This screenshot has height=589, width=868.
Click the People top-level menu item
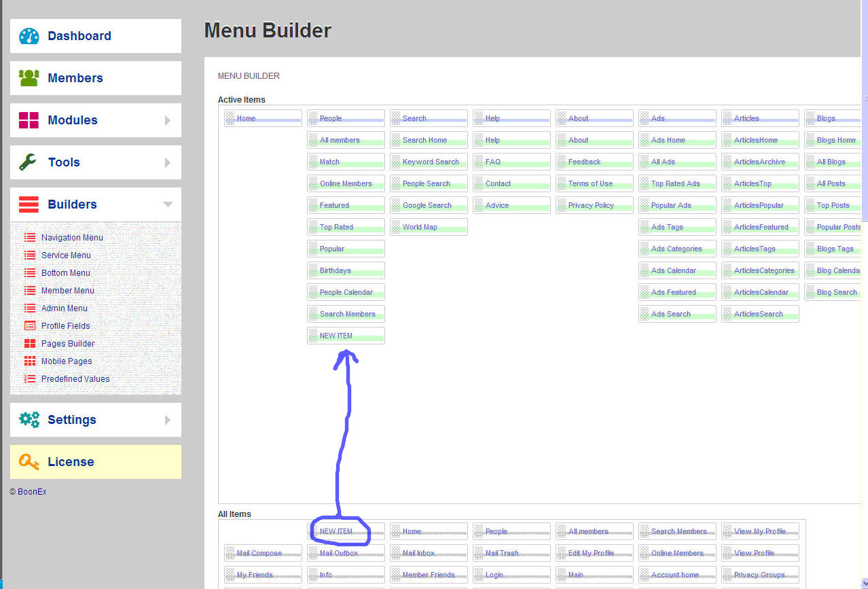(x=346, y=118)
